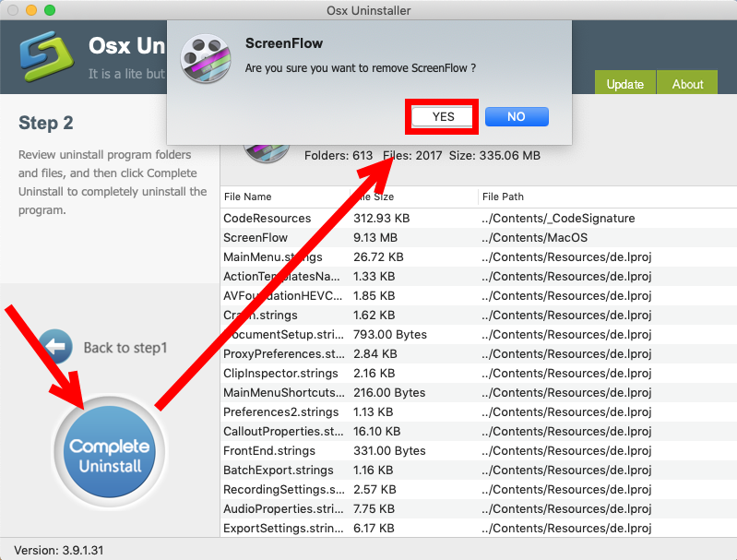The width and height of the screenshot is (737, 560).
Task: Select the Preferences2.strings row
Action: tap(479, 411)
